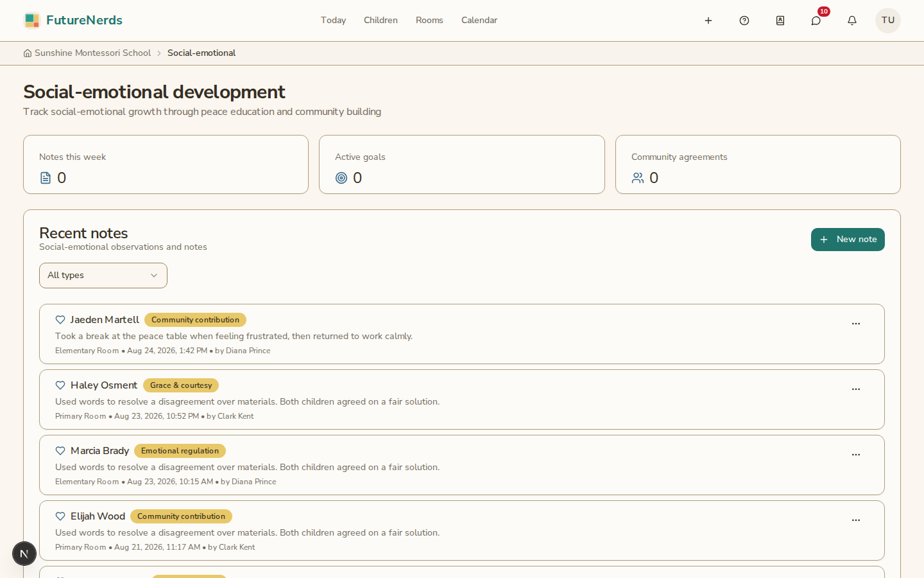Viewport: 924px width, 578px height.
Task: Click the Notes this week card
Action: 166,164
